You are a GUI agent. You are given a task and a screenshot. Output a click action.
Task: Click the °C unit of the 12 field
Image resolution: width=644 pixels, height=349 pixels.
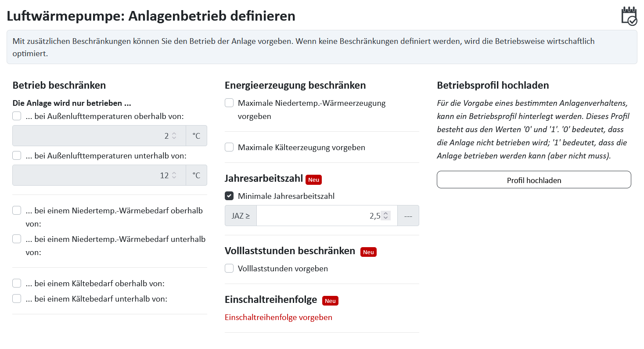click(196, 175)
